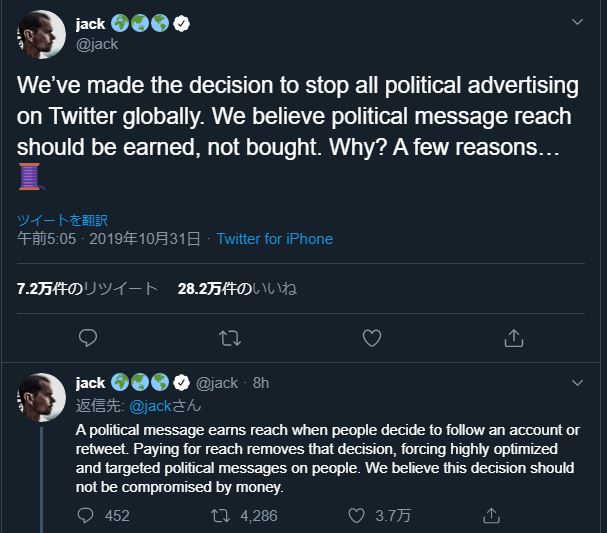Click the ツイートを翻訳 translate link
The width and height of the screenshot is (607, 533).
(62, 220)
